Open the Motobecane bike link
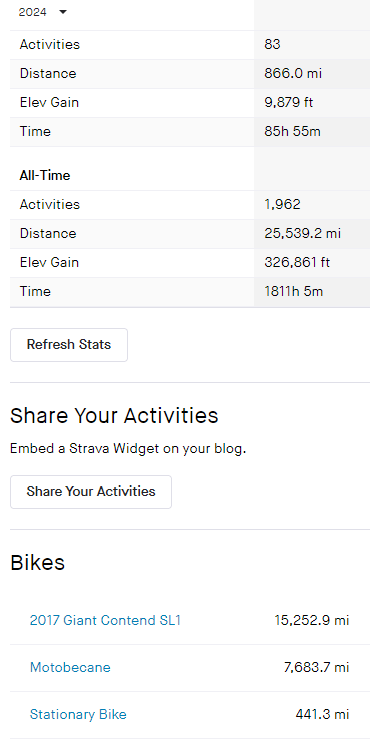The height and width of the screenshot is (746, 380). (70, 667)
